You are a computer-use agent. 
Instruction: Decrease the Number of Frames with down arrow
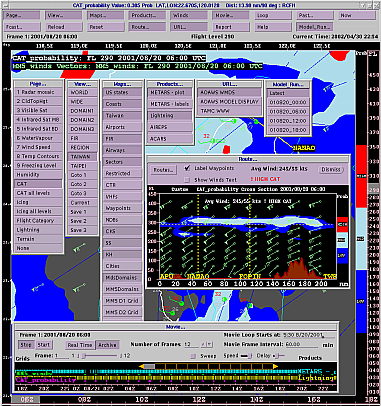(x=209, y=344)
